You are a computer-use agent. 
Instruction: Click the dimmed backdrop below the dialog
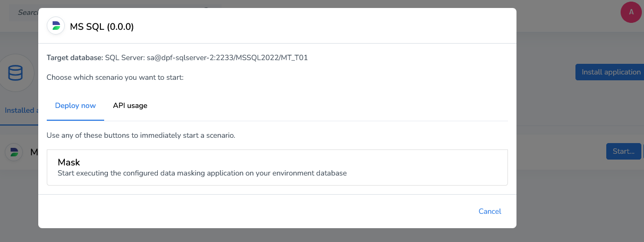coord(319,236)
